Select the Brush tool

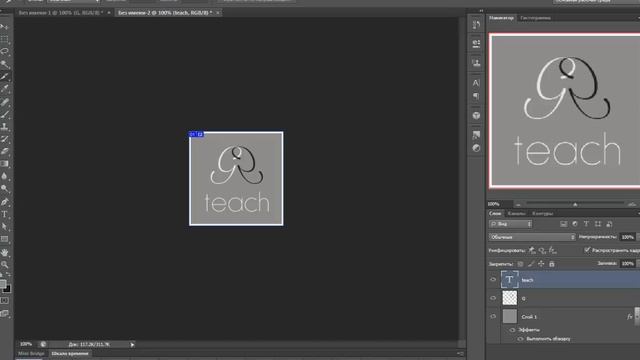point(4,114)
